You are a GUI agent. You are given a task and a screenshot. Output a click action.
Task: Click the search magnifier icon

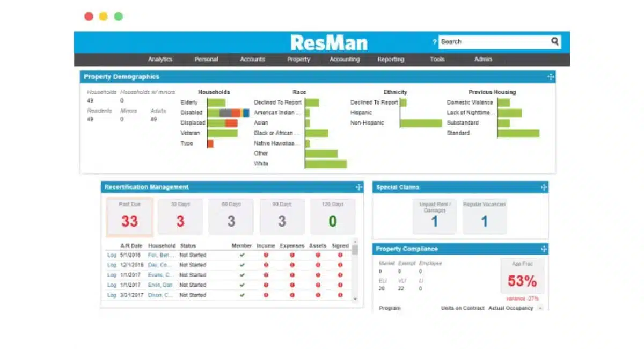[554, 41]
